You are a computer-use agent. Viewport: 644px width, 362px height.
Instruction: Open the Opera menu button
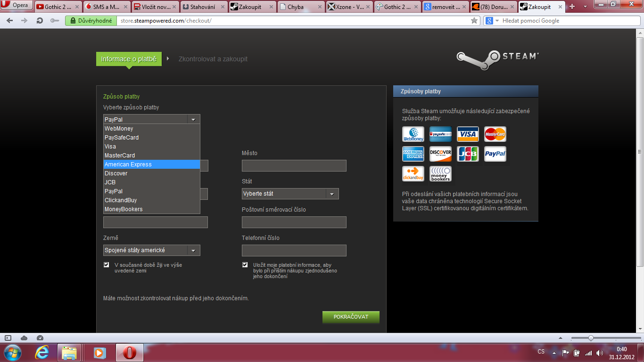(17, 6)
